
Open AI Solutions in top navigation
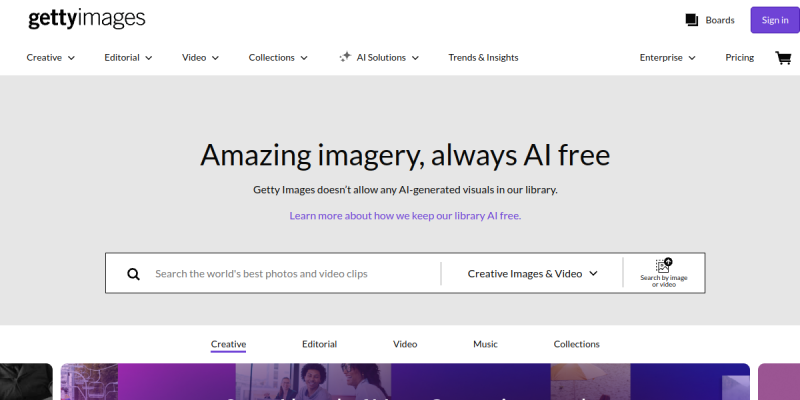click(x=381, y=58)
